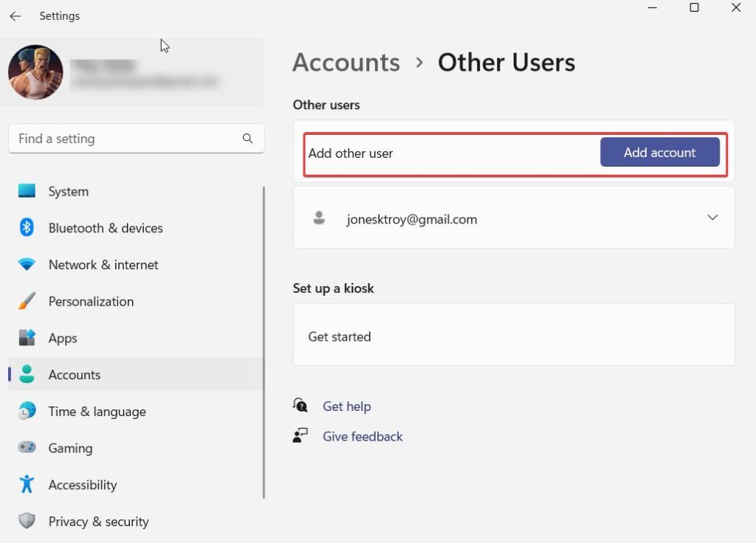Click the Privacy & security shield icon

[x=27, y=522]
